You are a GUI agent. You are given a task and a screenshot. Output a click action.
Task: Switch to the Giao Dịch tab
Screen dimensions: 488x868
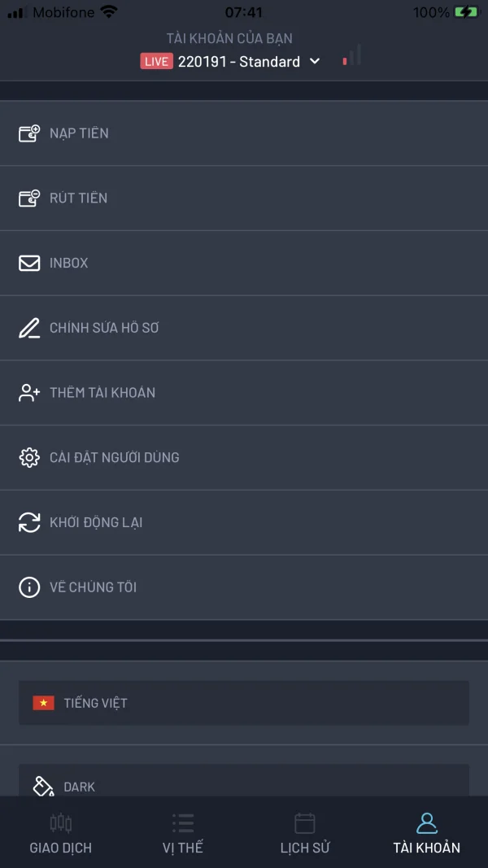click(61, 833)
